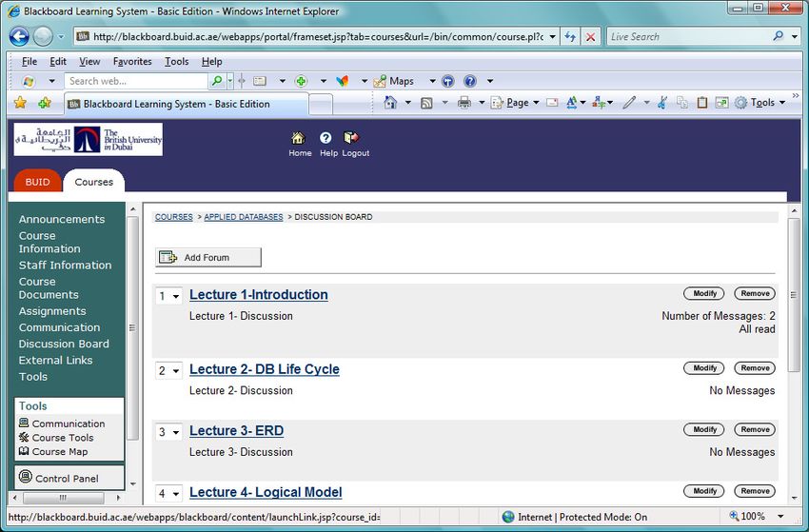Click Modify for Lecture 1-Introduction
809x532 pixels.
pyautogui.click(x=703, y=293)
